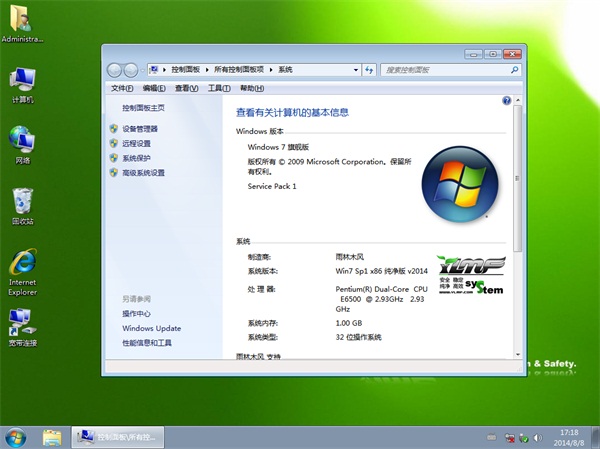Image resolution: width=600 pixels, height=449 pixels.
Task: Click the scrollbar down arrow
Action: tap(518, 354)
